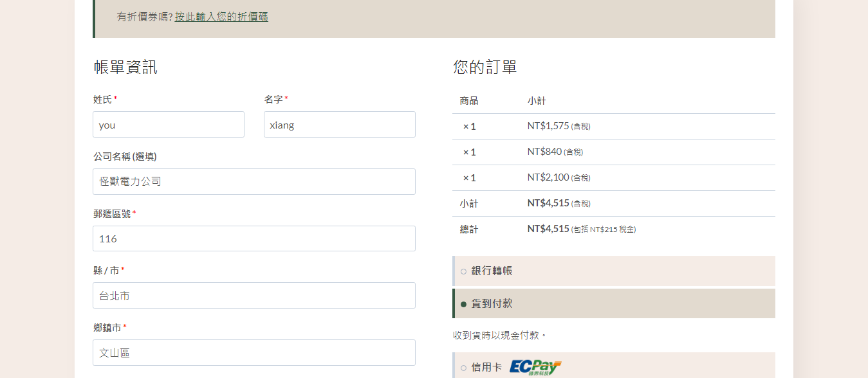The width and height of the screenshot is (868, 378).
Task: Click the 縣 / 市 label text
Action: tap(106, 271)
